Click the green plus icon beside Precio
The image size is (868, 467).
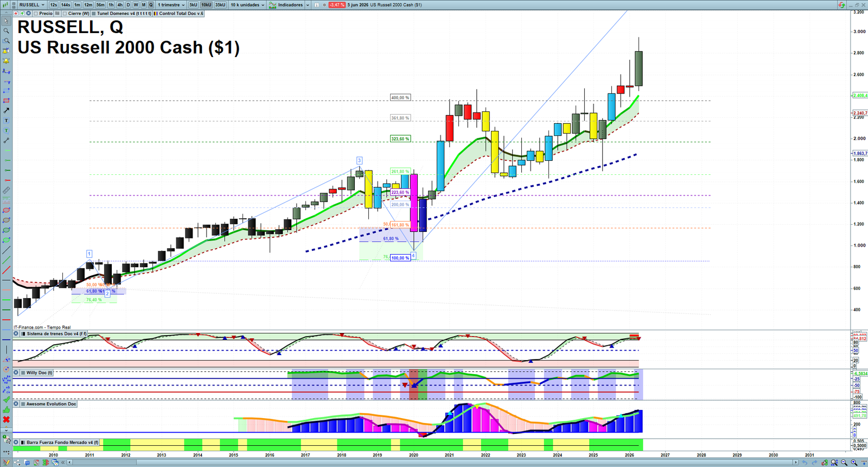22,13
